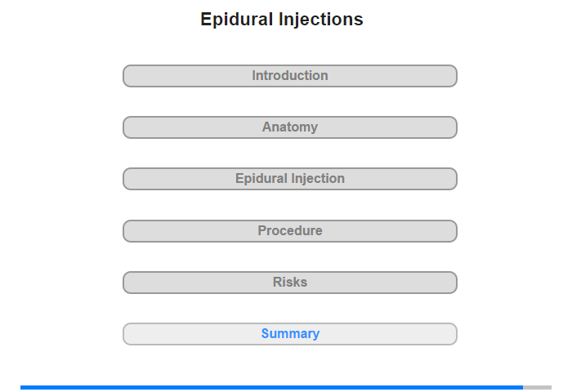
Task: Pick Epidural Injection from the topic list
Action: 290,179
